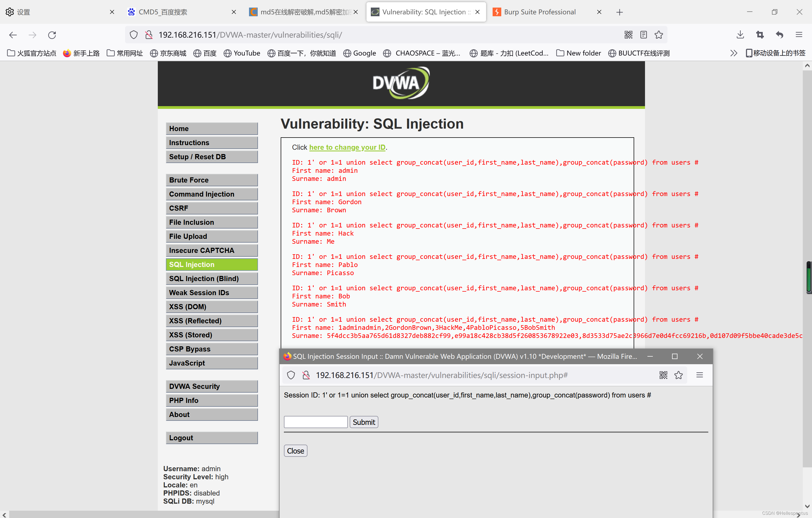Open the YouTube bookmark
812x518 pixels.
pyautogui.click(x=242, y=53)
